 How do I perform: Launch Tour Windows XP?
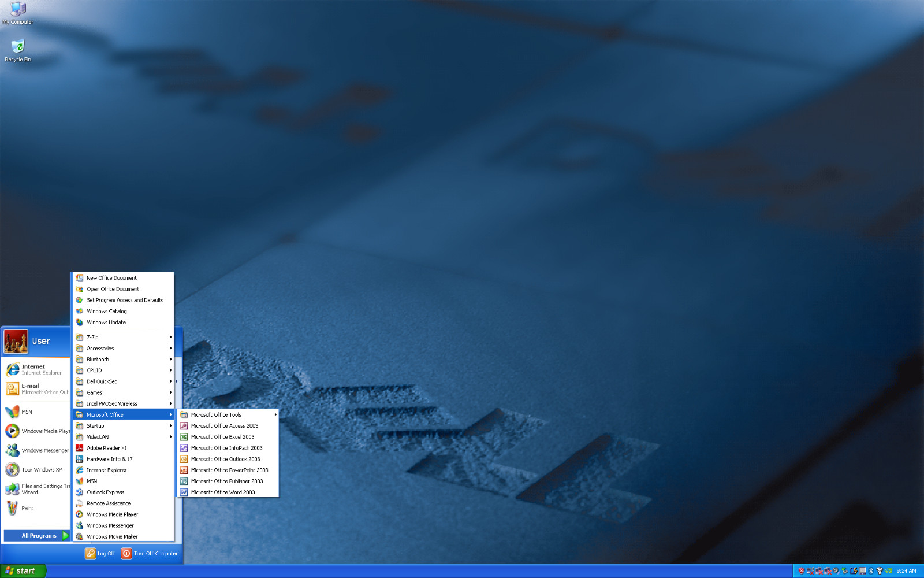click(x=36, y=470)
